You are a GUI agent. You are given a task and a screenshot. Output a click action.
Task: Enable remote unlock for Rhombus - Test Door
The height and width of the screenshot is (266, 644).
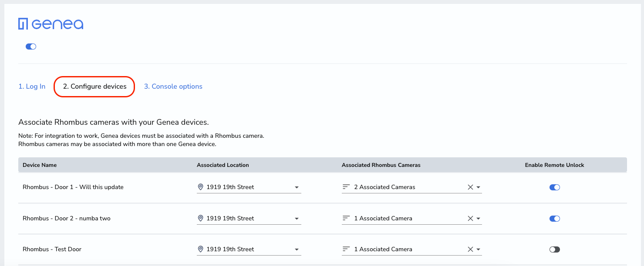tap(555, 249)
